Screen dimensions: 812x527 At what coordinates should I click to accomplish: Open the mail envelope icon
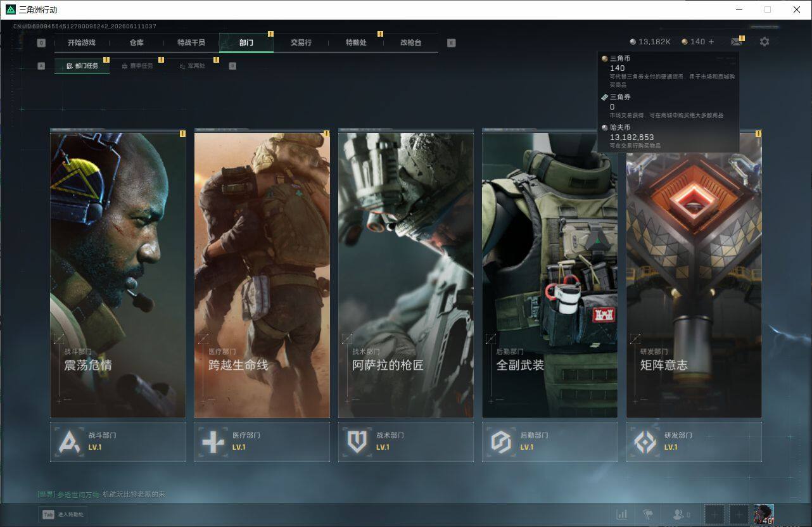pyautogui.click(x=736, y=42)
